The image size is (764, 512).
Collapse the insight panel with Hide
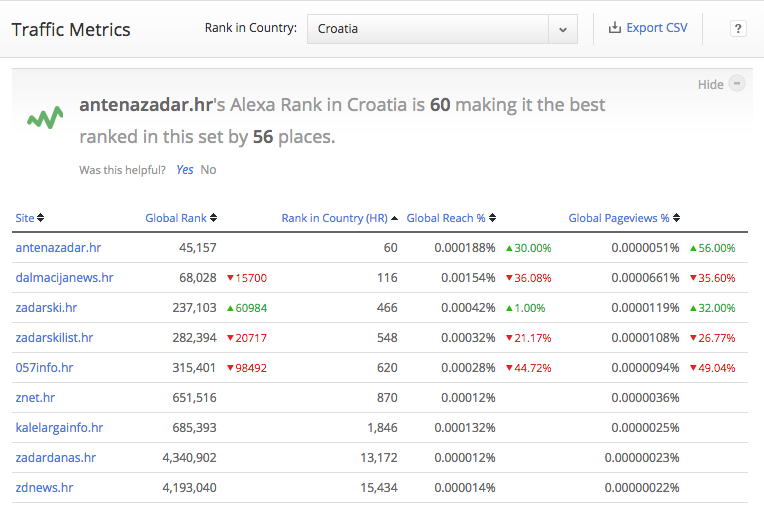[710, 85]
